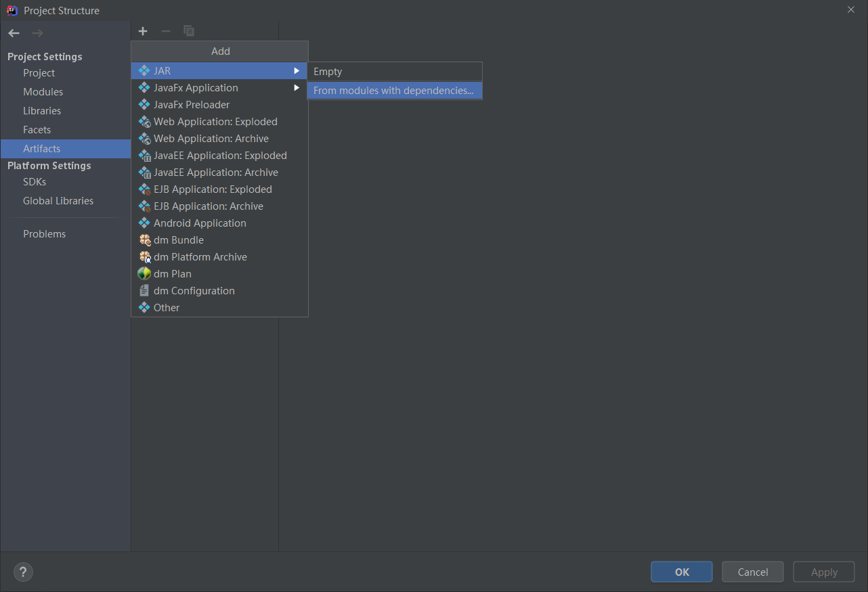Click the dm Platform Archive icon
The image size is (868, 592).
[144, 256]
